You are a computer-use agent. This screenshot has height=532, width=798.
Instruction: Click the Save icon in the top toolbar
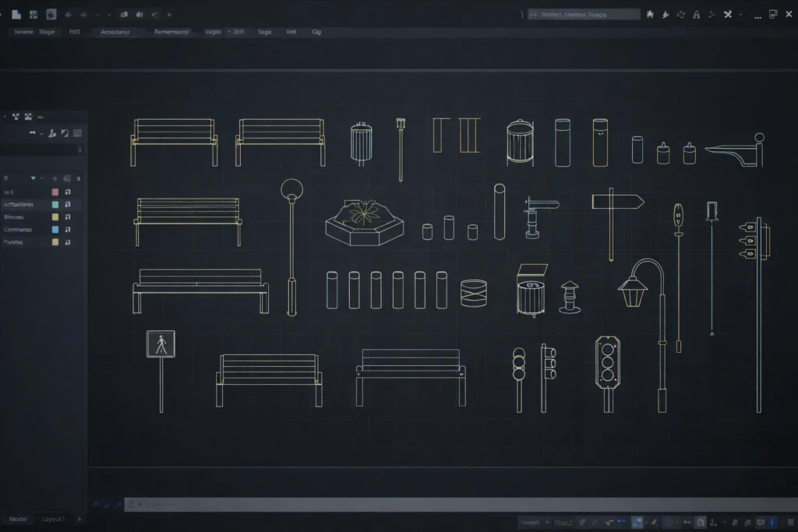coord(51,13)
